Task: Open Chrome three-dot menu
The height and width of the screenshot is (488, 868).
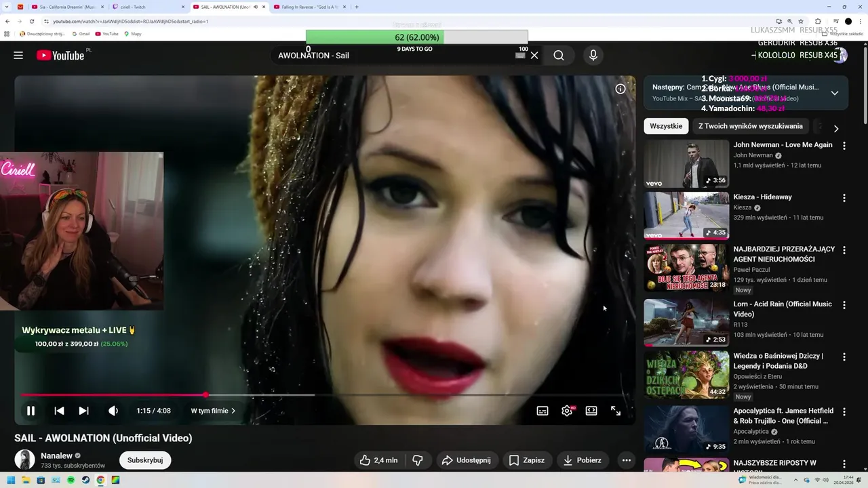Action: (x=861, y=21)
